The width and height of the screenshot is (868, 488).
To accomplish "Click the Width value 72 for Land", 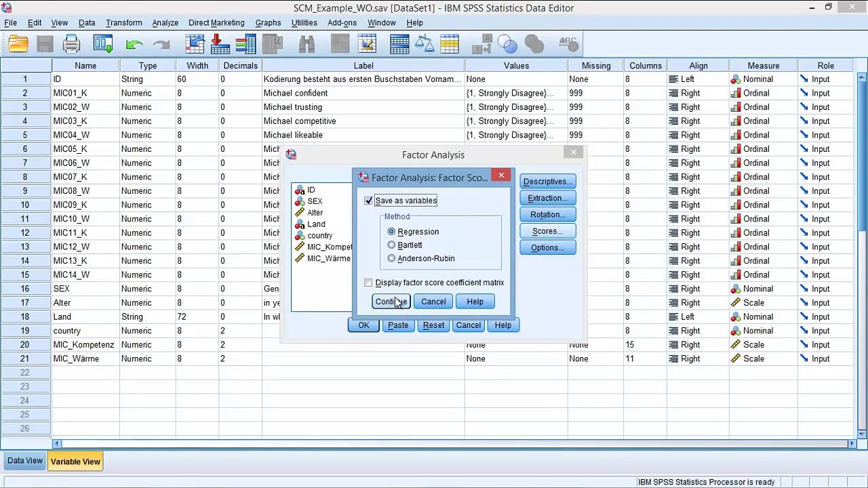I will pos(197,317).
